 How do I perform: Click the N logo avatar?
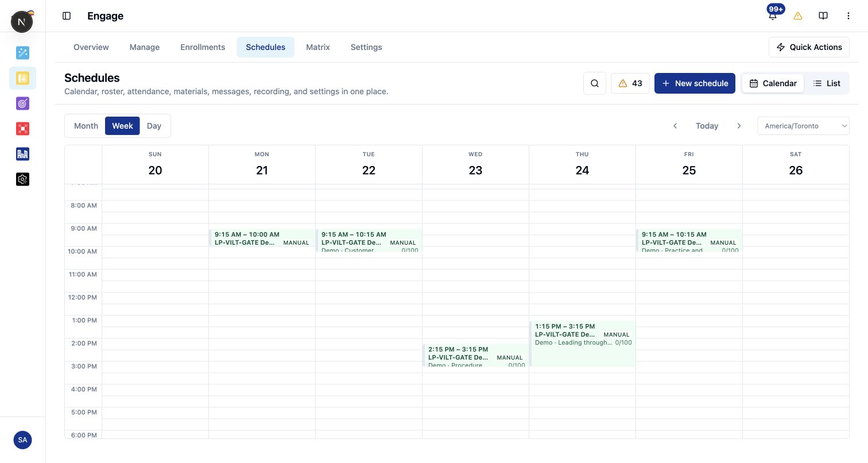click(22, 22)
